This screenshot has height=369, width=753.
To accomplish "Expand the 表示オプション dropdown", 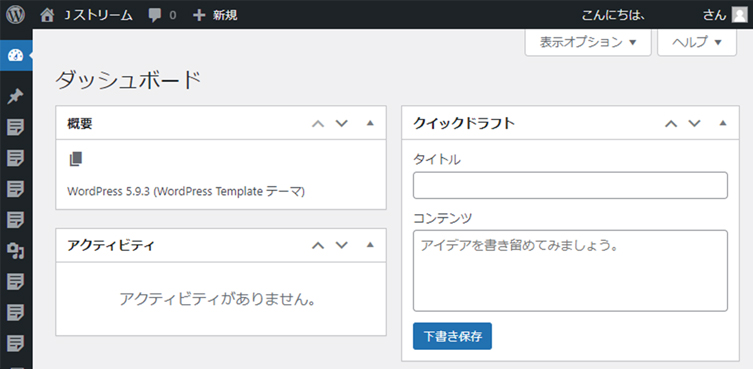I will pos(588,42).
